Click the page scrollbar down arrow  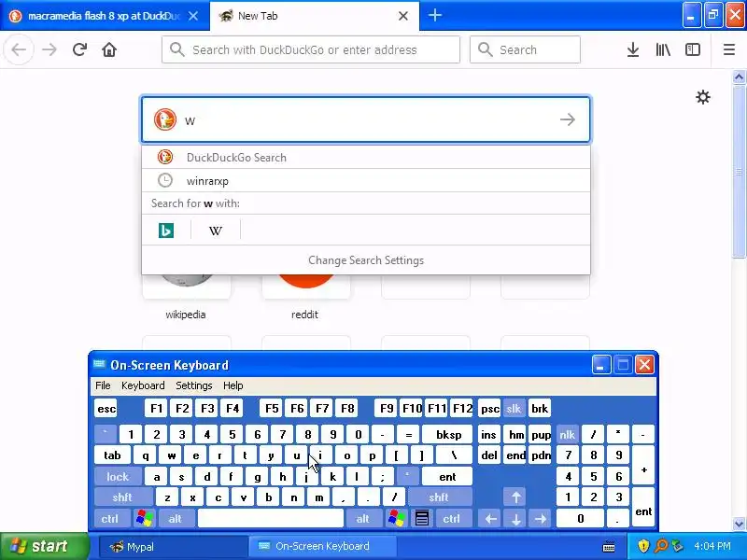point(739,524)
